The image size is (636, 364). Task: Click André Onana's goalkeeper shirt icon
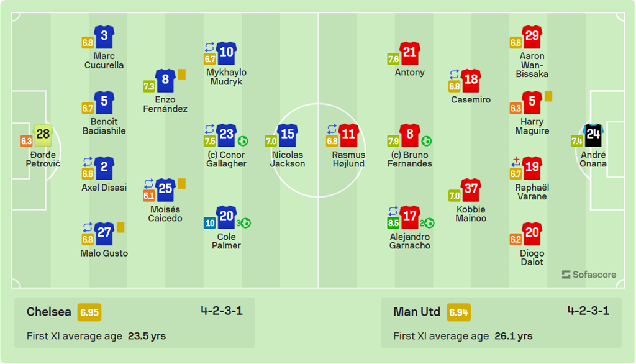pos(594,135)
